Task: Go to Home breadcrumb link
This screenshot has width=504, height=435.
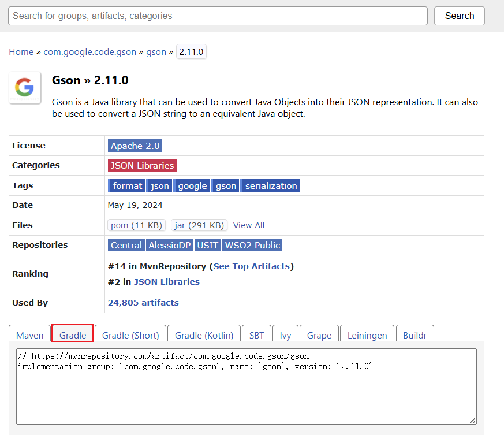Action: point(21,52)
